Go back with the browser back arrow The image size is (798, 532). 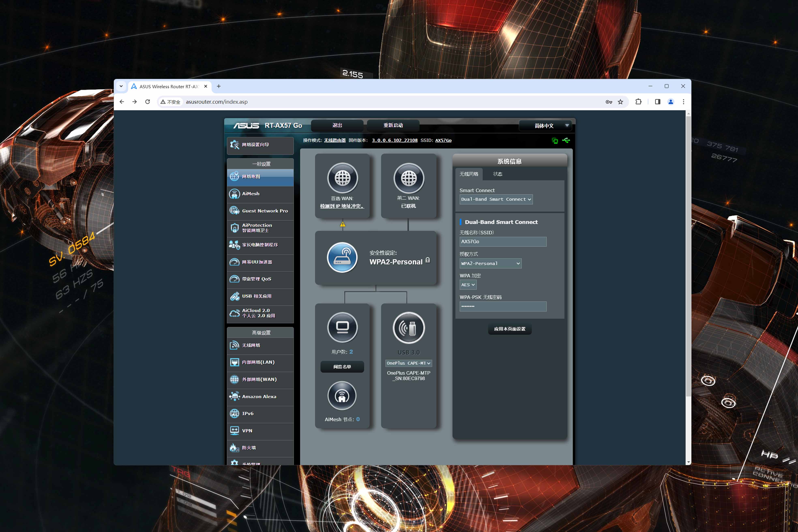pos(122,102)
